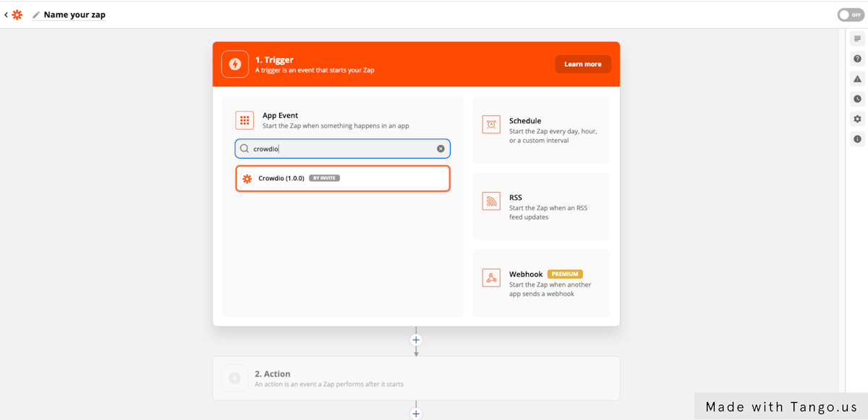Open the notes outline sidebar icon
Screen dimensions: 868x420
pyautogui.click(x=857, y=38)
